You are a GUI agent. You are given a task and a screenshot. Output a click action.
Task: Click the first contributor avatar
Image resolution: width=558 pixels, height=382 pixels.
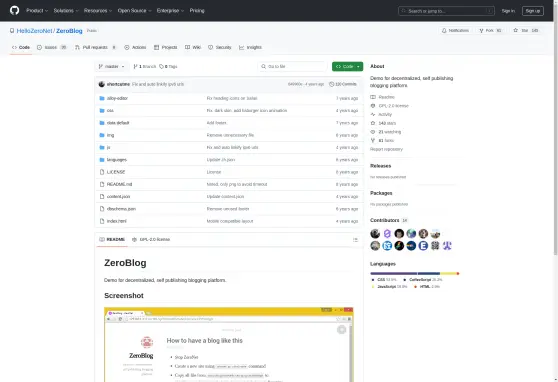(x=375, y=234)
